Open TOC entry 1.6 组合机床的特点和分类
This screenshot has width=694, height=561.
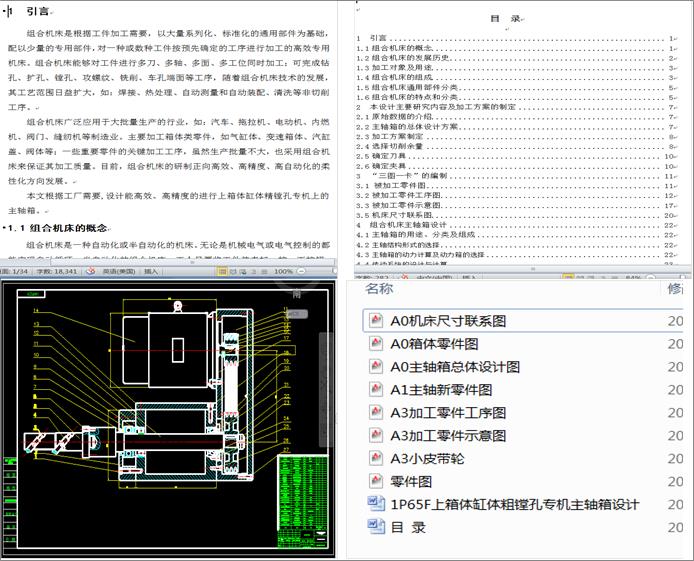517,97
